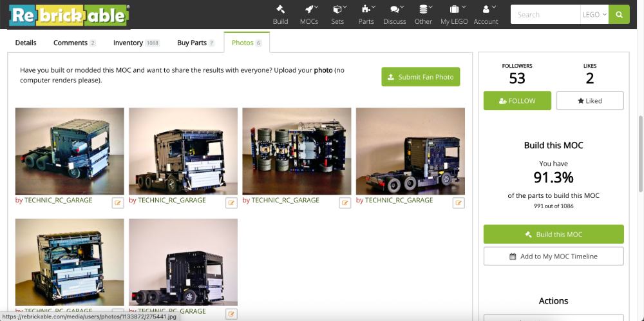Viewport: 644px width, 321px height.
Task: Click the Submit Fan Photo button
Action: [x=421, y=77]
